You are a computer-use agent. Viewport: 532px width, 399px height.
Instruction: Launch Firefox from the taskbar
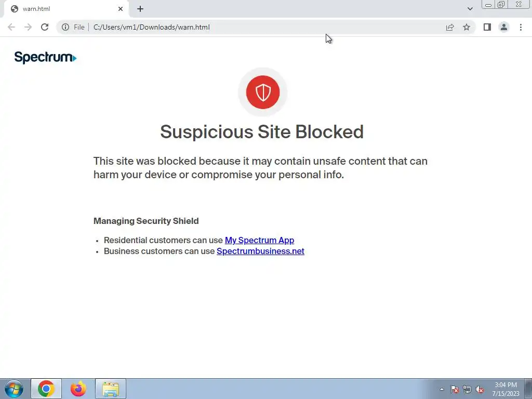click(78, 389)
